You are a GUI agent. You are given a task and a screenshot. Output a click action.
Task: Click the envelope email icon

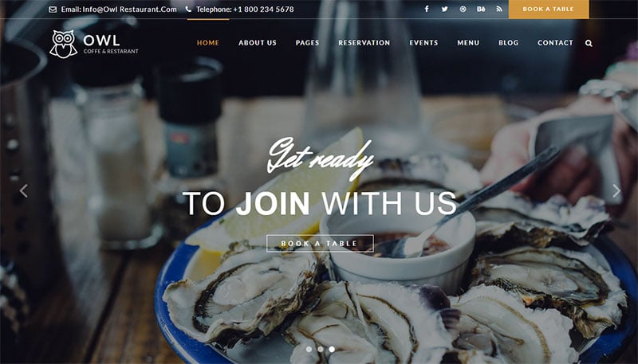53,10
